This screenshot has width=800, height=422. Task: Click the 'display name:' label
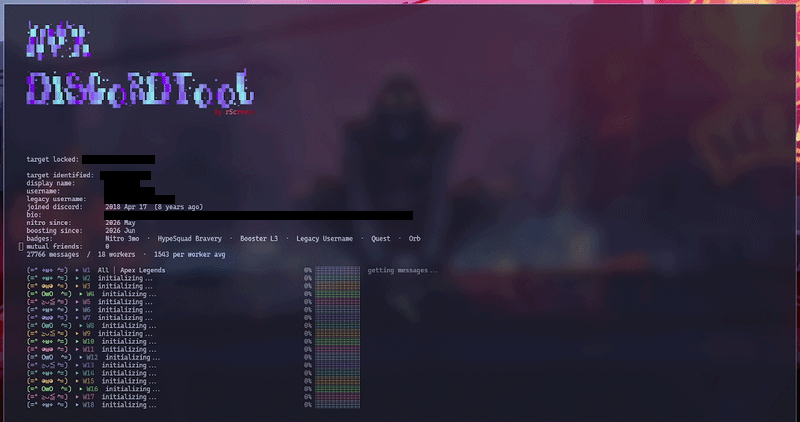pyautogui.click(x=51, y=183)
